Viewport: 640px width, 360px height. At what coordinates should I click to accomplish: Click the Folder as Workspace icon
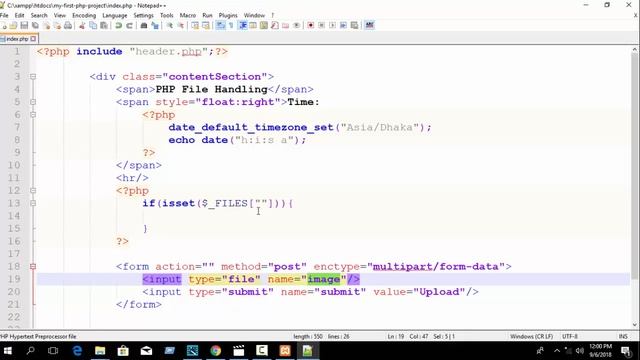coord(285,25)
